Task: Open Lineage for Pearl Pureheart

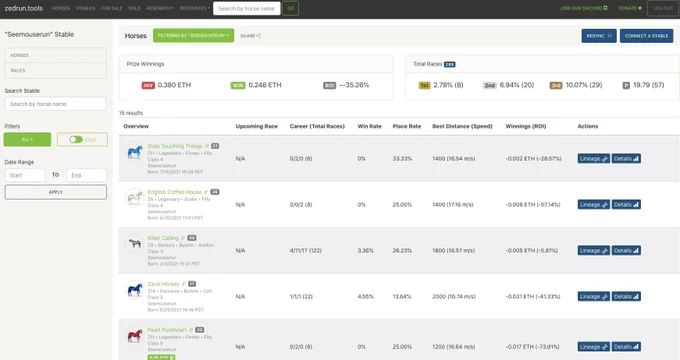Action: 593,347
